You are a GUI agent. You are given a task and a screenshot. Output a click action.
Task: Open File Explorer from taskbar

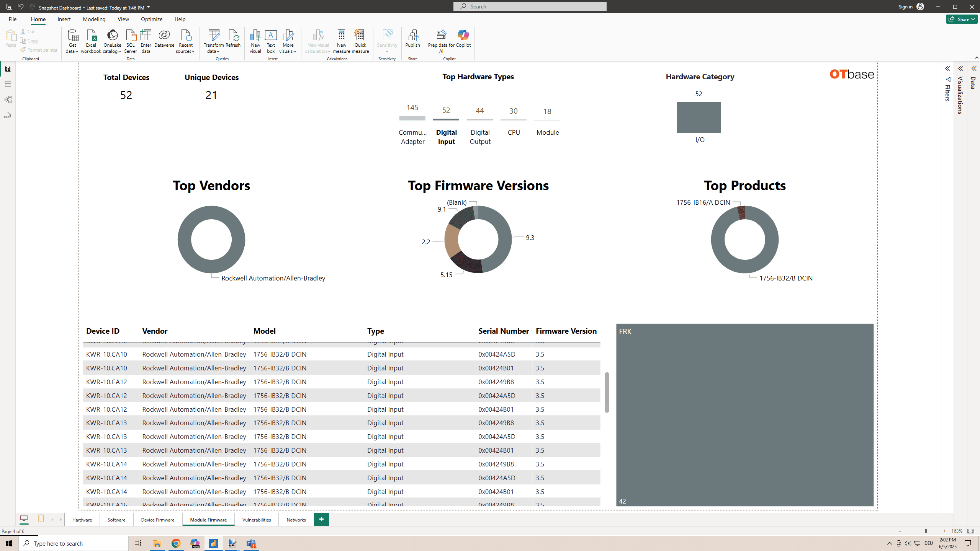[x=157, y=543]
